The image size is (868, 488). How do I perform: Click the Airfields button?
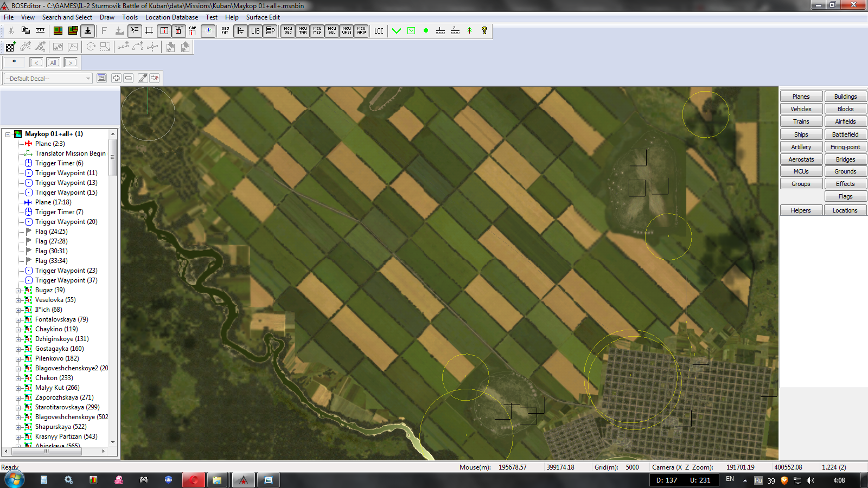[x=845, y=121]
